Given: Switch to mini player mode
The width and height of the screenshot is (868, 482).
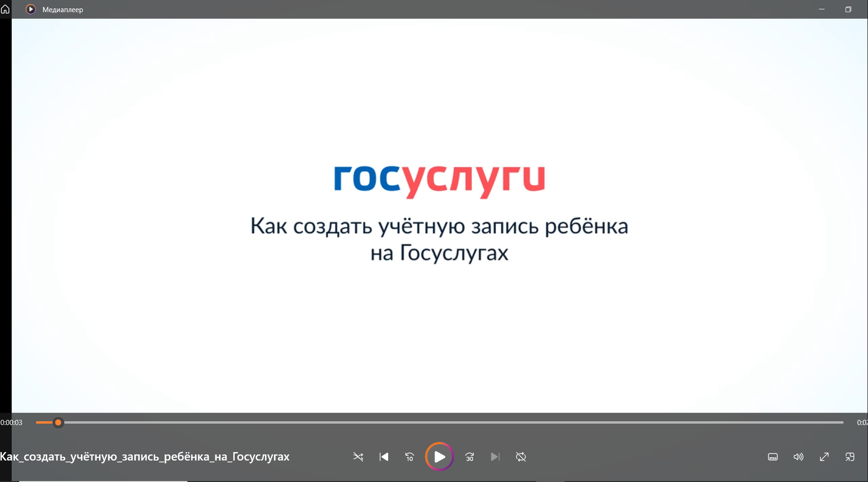Looking at the screenshot, I should click(850, 457).
